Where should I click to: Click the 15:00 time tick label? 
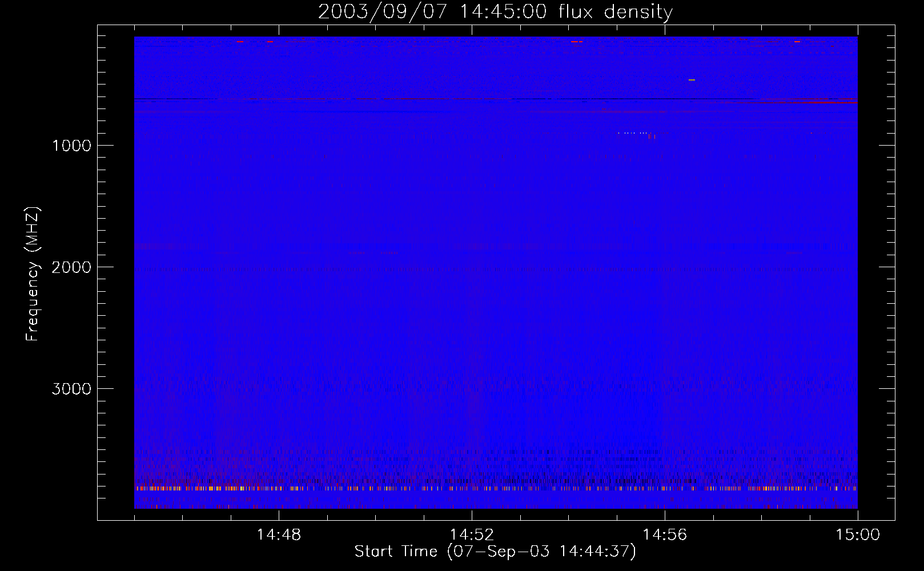(x=858, y=535)
